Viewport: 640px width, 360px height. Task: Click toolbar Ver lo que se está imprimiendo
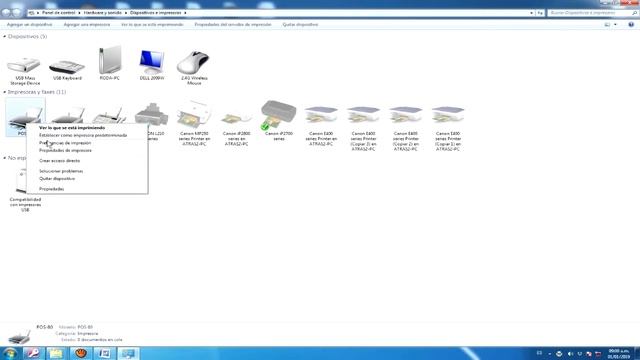[x=152, y=24]
